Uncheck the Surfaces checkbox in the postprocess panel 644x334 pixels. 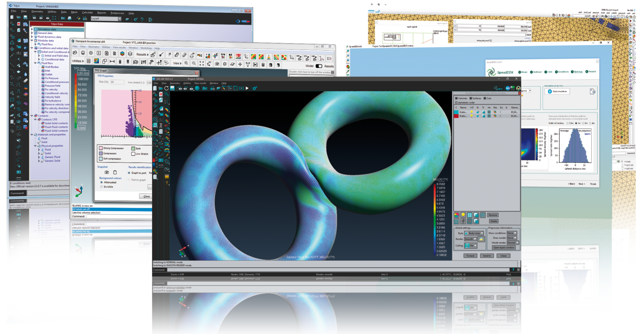click(x=471, y=98)
